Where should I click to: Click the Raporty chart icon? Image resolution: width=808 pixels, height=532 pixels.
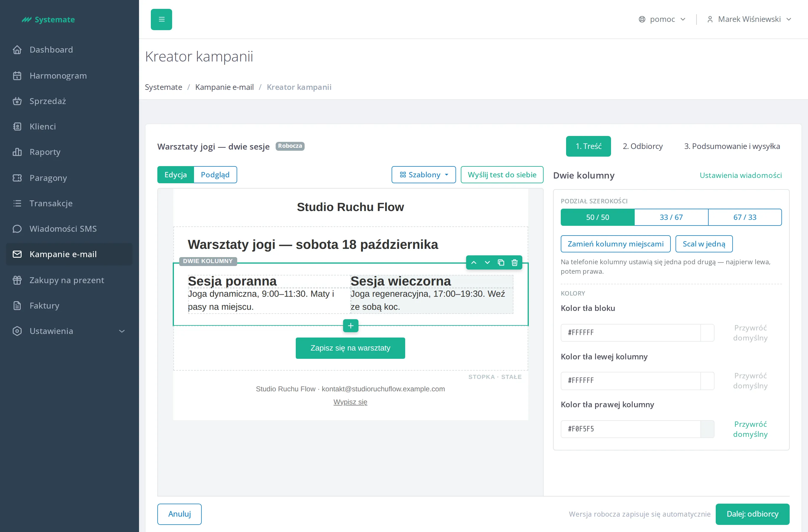(17, 152)
